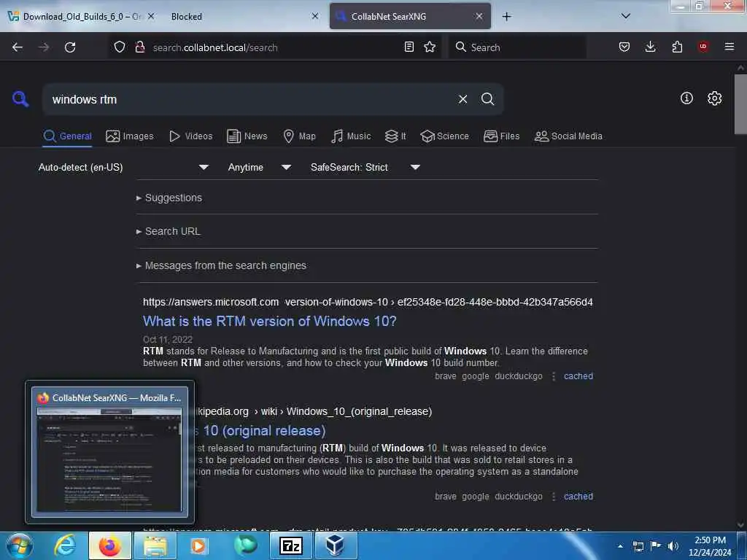This screenshot has width=747, height=560.
Task: Select the Music search category
Action: [x=351, y=136]
